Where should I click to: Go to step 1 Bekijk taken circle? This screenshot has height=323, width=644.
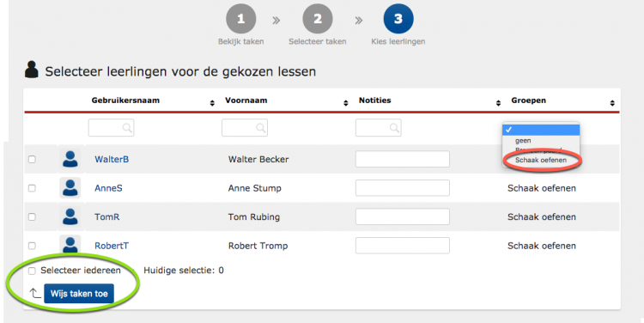tap(241, 19)
